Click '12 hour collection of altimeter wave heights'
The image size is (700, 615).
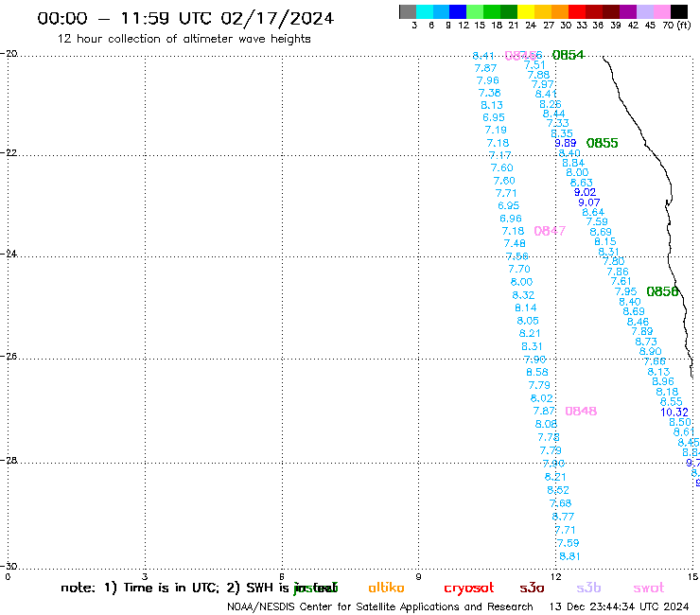click(184, 39)
